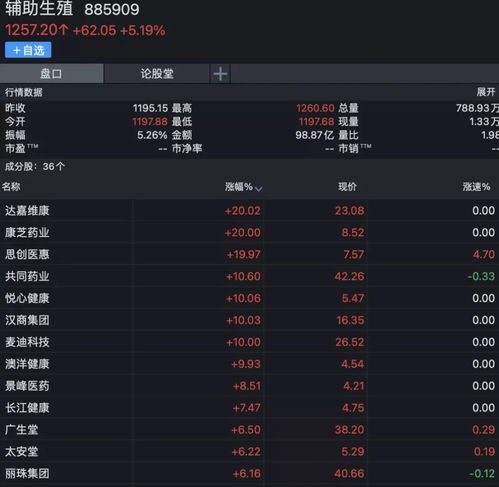This screenshot has height=487, width=499.
Task: Add the sector via +自选 button
Action: click(28, 50)
